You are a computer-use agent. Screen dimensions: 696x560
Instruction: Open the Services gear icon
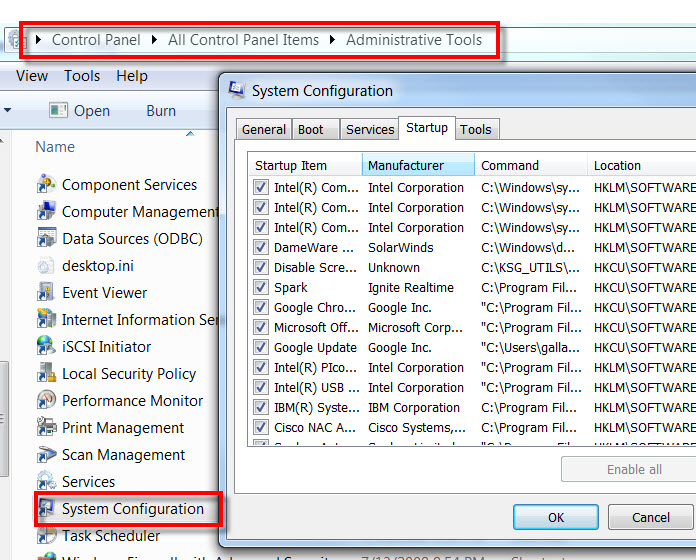(46, 481)
